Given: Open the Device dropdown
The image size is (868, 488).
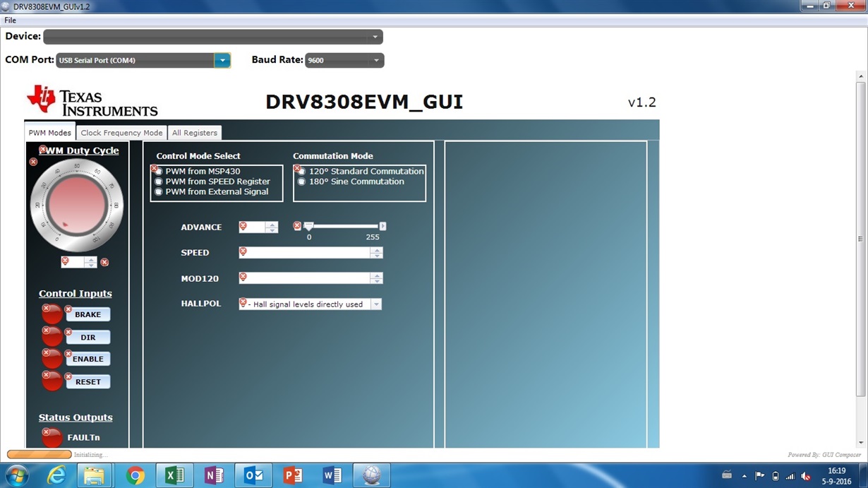Looking at the screenshot, I should click(213, 37).
